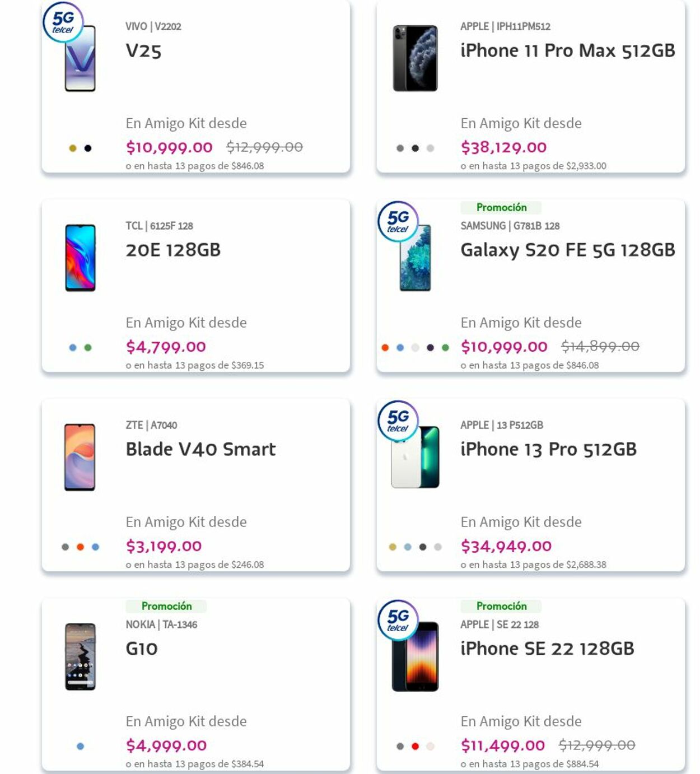
Task: Pick orange color for Galaxy S20 FE
Action: tap(385, 348)
